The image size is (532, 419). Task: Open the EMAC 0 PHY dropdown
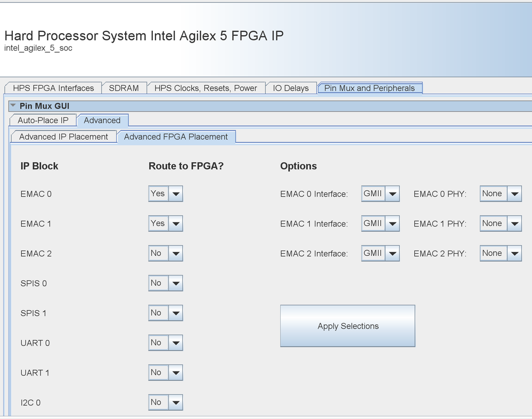500,194
